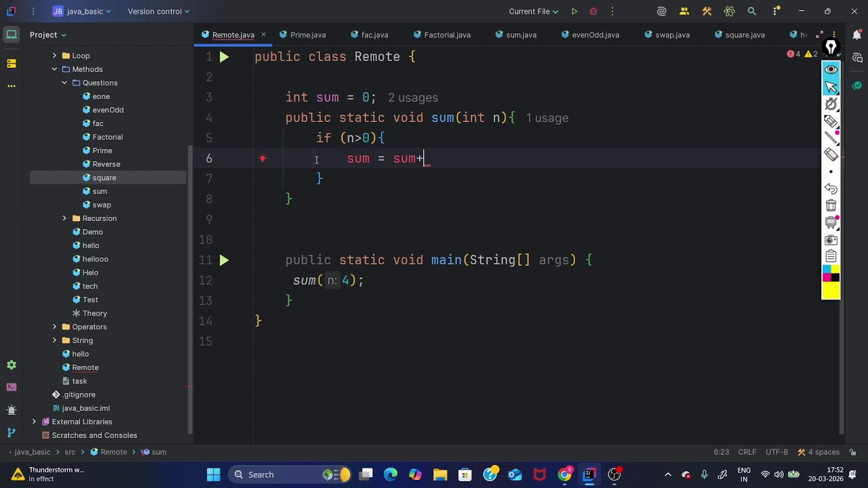Viewport: 868px width, 488px height.
Task: Click the CRLF line separator in status bar
Action: 747,452
